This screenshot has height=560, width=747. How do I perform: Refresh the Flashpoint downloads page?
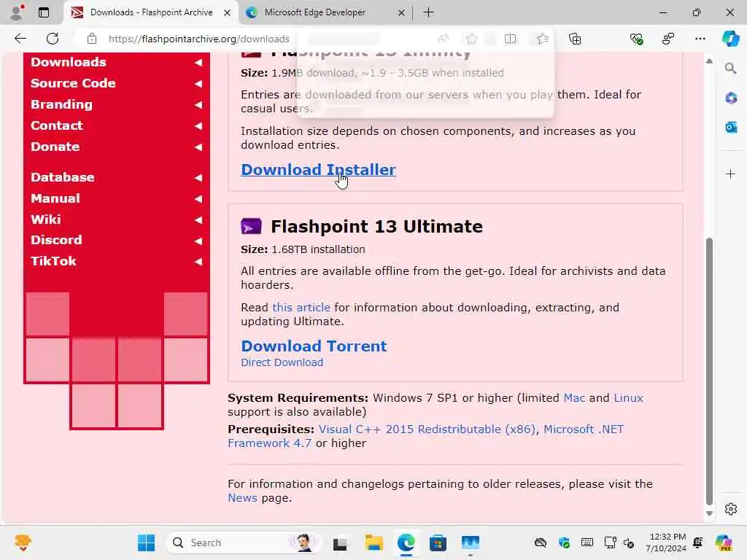tap(53, 39)
